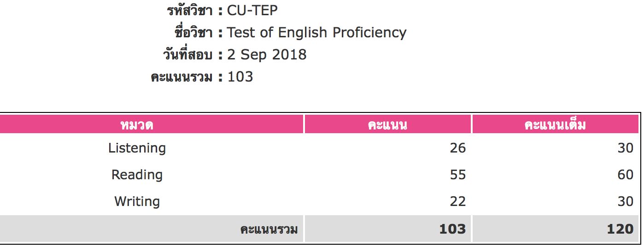The width and height of the screenshot is (644, 247).
Task: Click the Writing score of 22
Action: [458, 201]
